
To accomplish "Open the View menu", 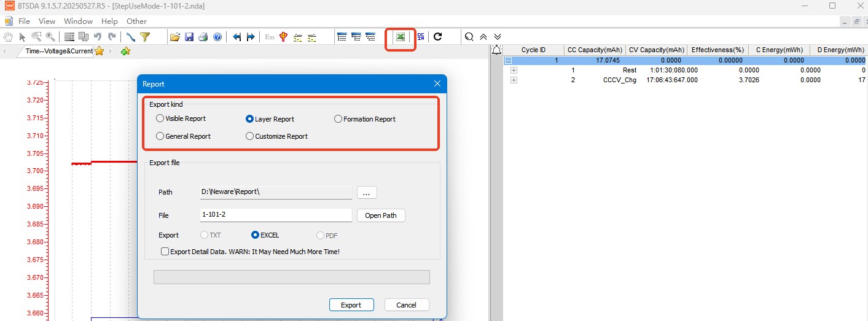I will 47,21.
